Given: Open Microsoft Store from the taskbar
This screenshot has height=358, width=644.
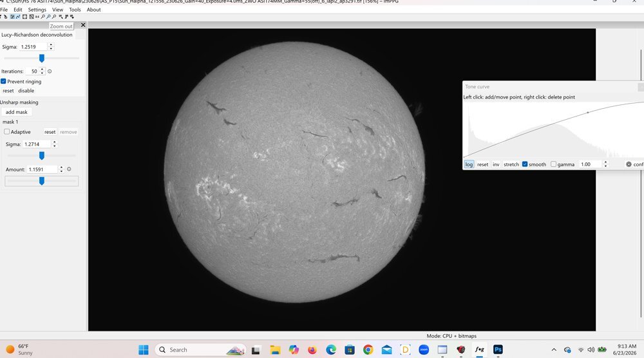Looking at the screenshot, I should [350, 350].
